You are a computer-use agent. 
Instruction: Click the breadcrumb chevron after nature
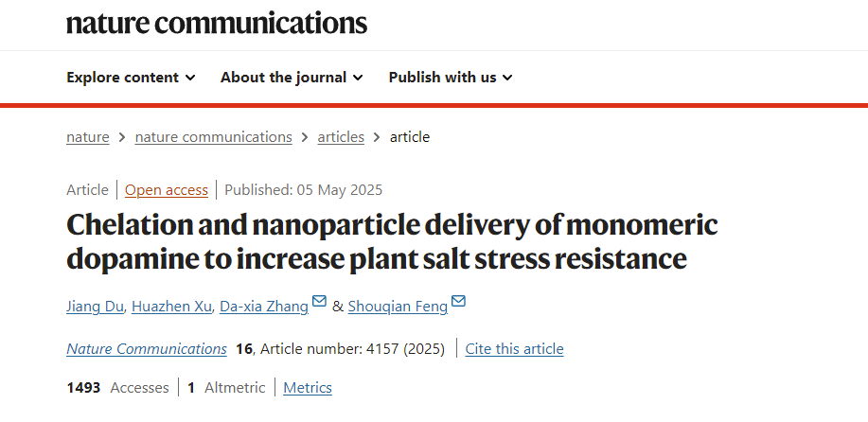click(122, 137)
